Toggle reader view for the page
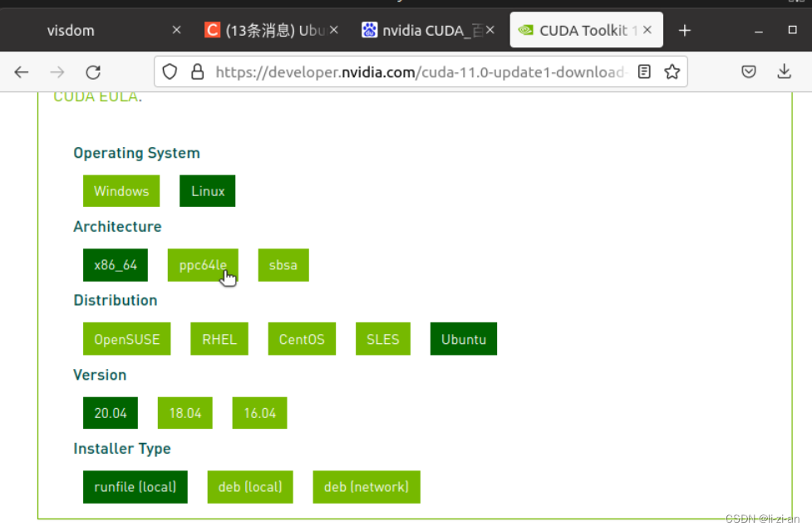 coord(643,71)
